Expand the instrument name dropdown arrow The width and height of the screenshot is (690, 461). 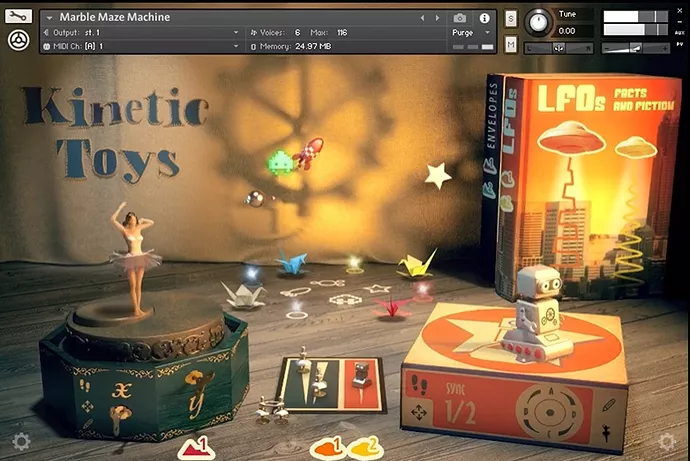[x=49, y=18]
